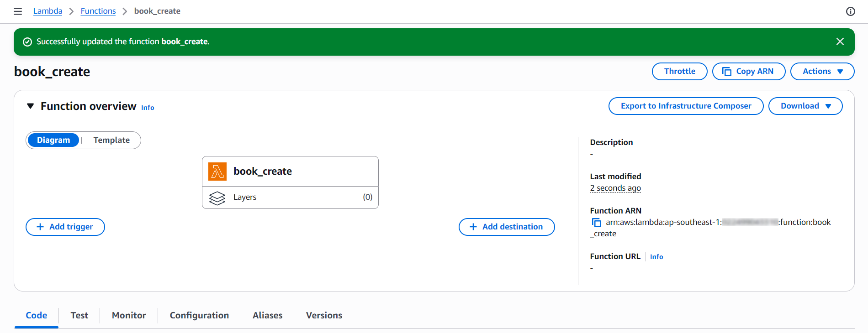Screen dimensions: 868x333
Task: Open the Code tab
Action: pos(37,315)
